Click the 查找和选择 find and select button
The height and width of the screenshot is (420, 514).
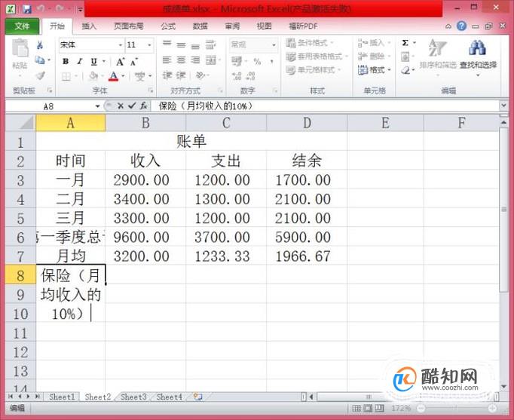click(478, 57)
